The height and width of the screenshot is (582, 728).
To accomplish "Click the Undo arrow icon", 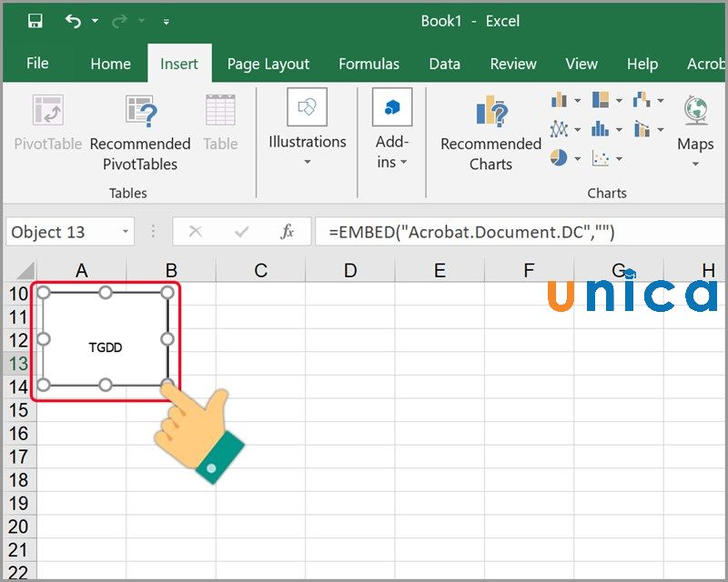I will [x=74, y=21].
